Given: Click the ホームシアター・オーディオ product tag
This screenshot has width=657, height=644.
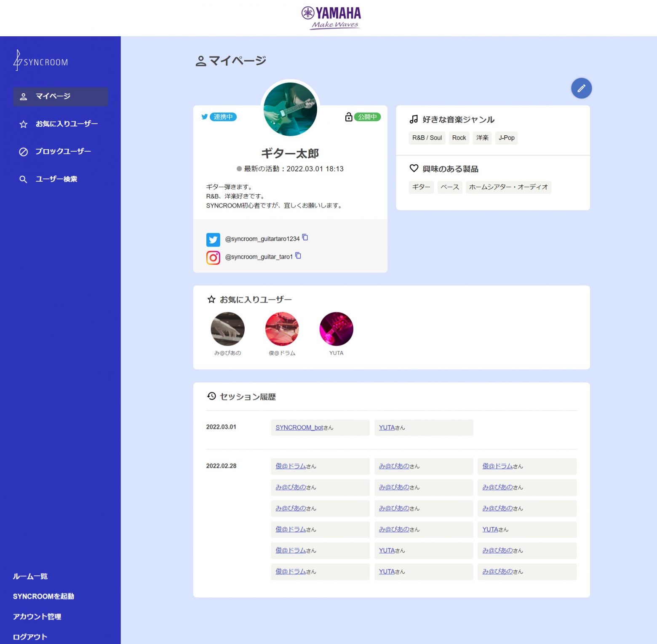Looking at the screenshot, I should pos(508,187).
